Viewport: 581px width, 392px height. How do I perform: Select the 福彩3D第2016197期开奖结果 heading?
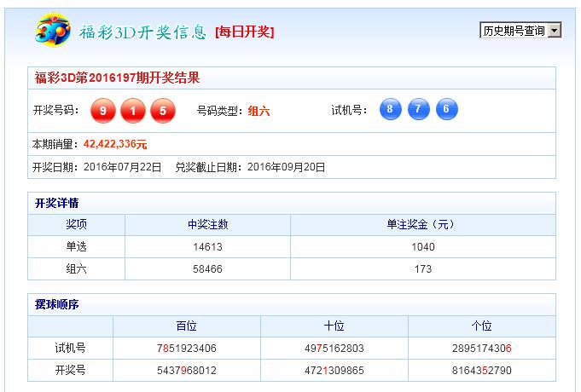coord(117,78)
